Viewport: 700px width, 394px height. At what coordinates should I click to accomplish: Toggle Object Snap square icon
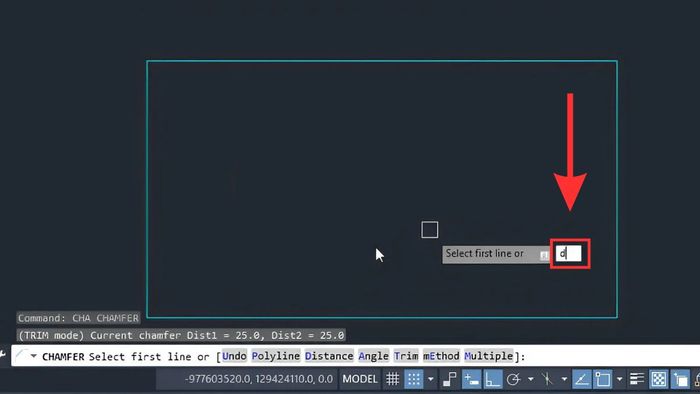tap(603, 379)
